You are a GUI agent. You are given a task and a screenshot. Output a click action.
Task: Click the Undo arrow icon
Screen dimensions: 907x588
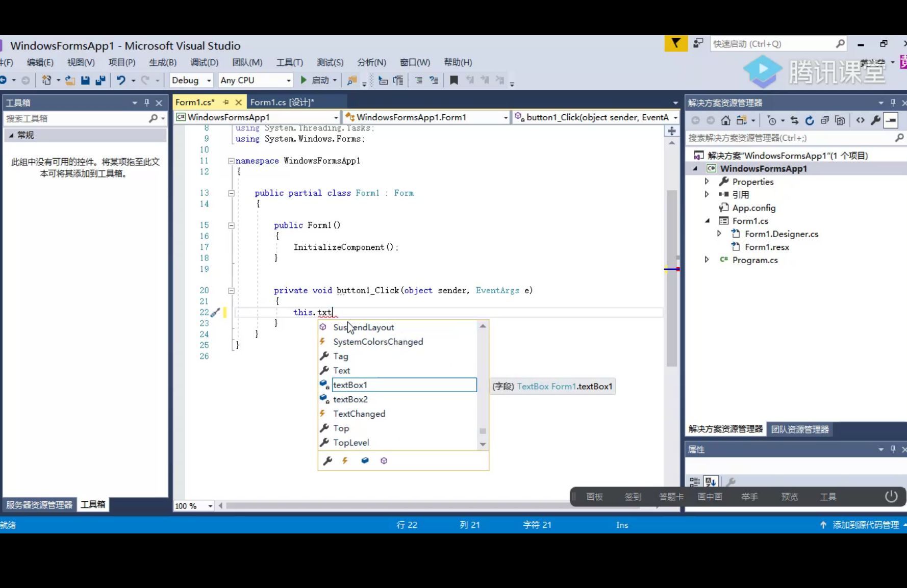pyautogui.click(x=121, y=80)
